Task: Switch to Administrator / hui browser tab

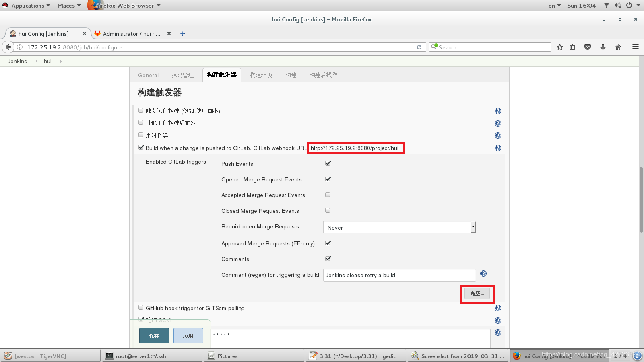Action: (132, 33)
